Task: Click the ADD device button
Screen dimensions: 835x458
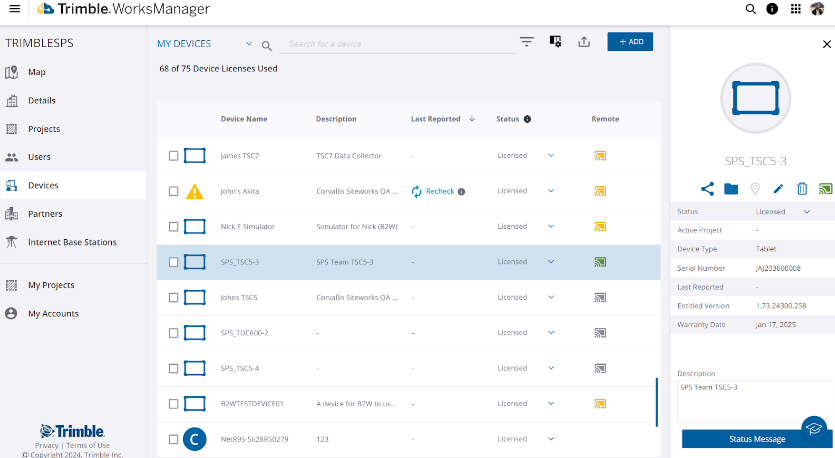Action: tap(630, 42)
